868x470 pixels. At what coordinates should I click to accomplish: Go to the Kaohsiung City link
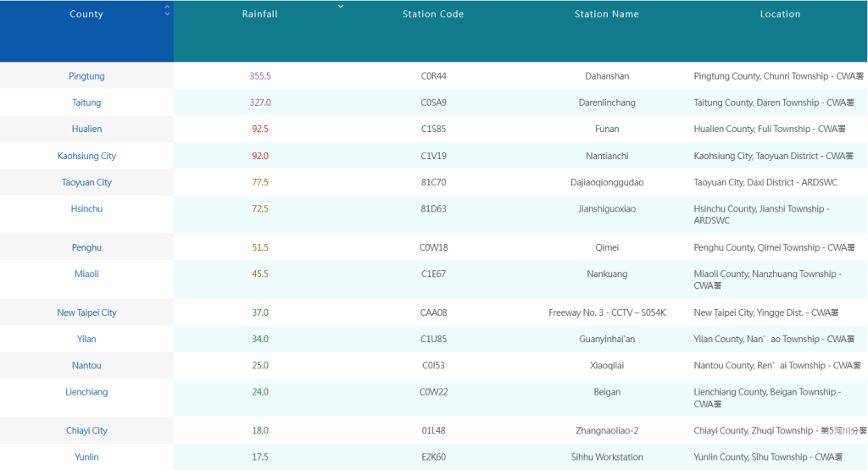click(86, 156)
